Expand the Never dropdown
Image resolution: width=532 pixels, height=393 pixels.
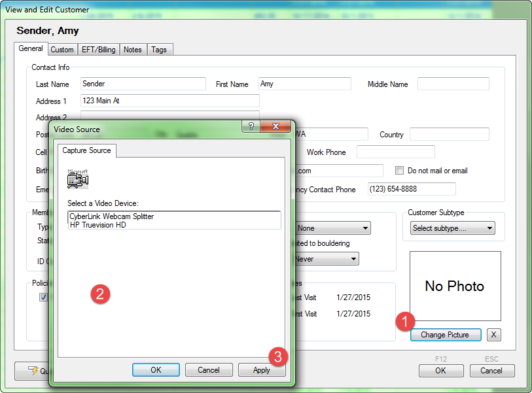coord(327,259)
